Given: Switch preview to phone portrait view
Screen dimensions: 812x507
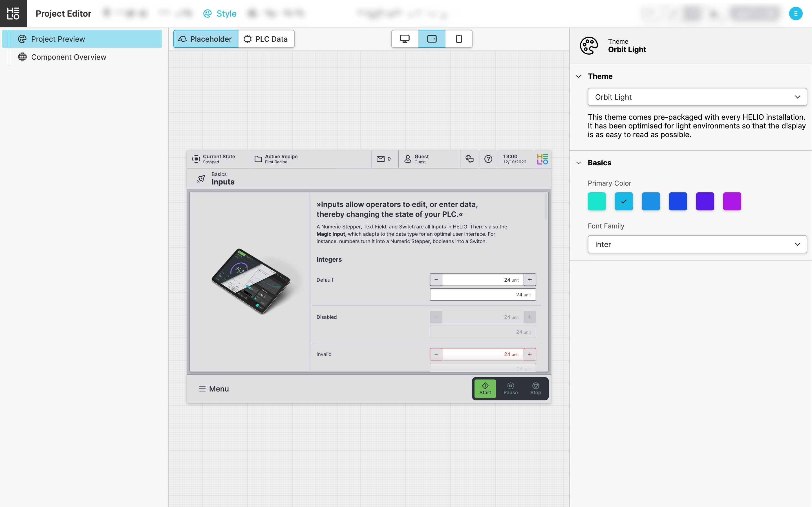Looking at the screenshot, I should [x=459, y=39].
